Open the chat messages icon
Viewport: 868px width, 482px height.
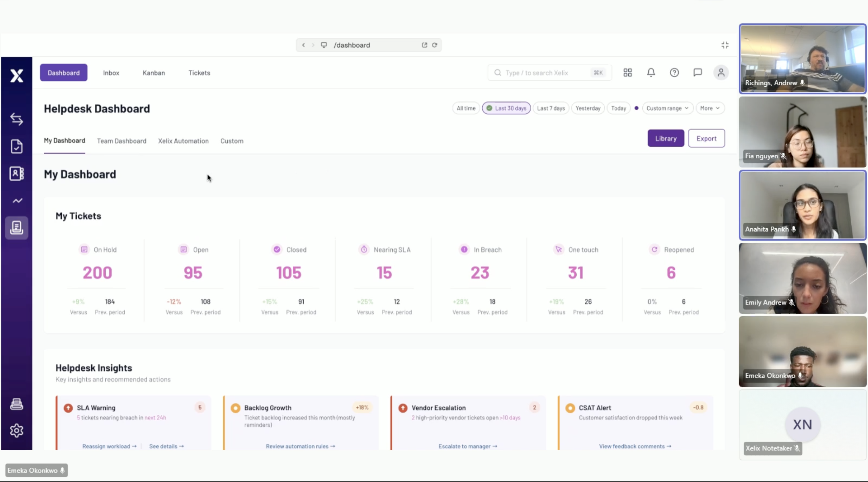[x=697, y=73]
